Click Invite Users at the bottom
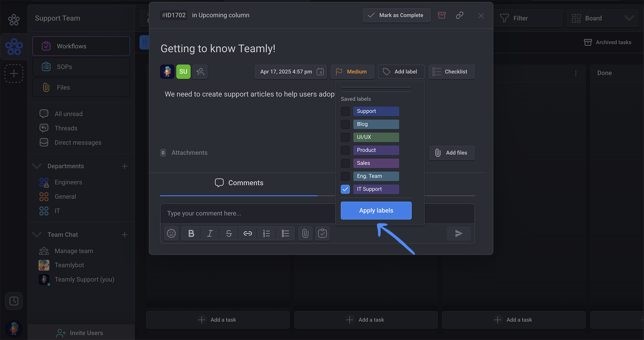644x340 pixels. [80, 333]
